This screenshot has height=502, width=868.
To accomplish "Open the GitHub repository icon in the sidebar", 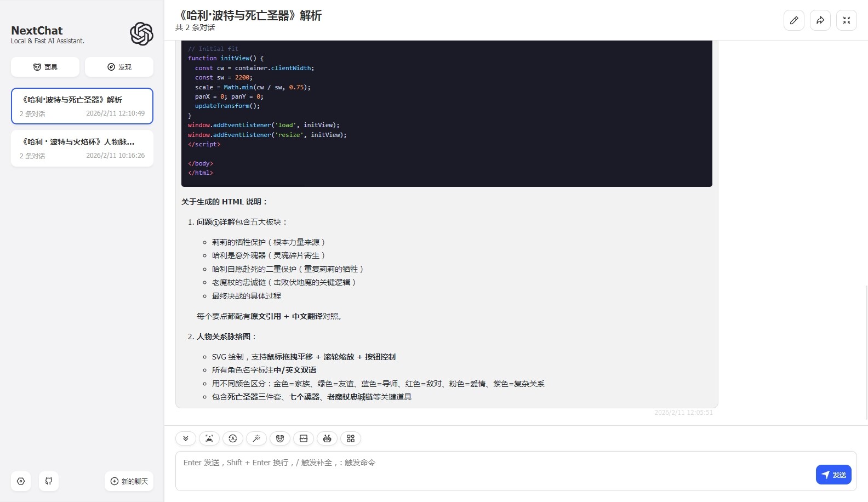I will click(49, 481).
